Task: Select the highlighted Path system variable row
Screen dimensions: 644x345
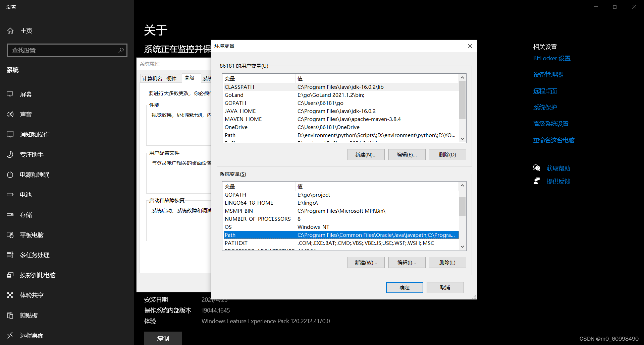Action: 340,235
